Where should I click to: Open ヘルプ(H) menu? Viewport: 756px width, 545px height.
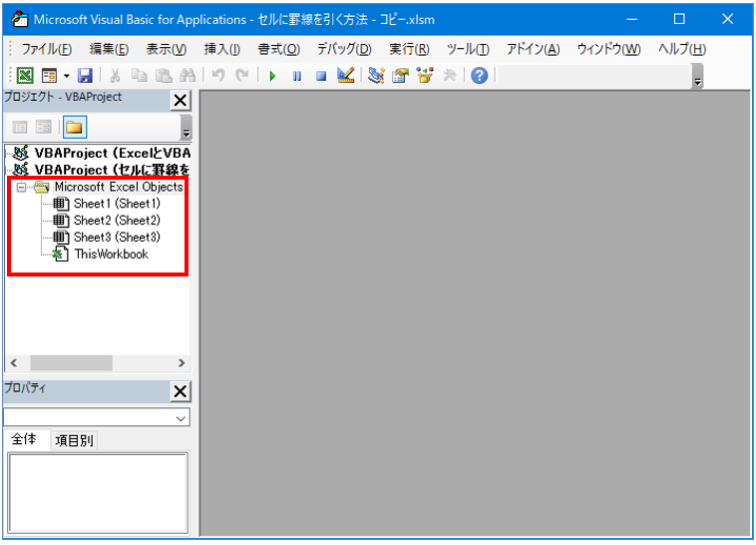(x=682, y=49)
